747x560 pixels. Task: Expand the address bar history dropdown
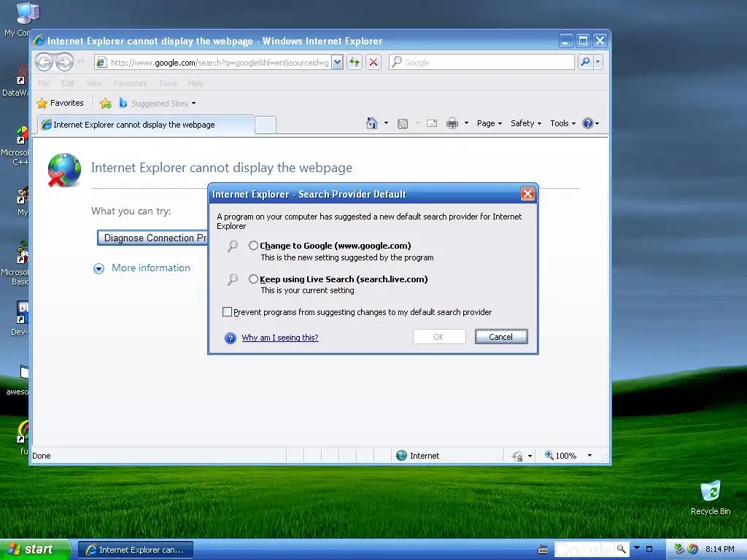point(337,63)
